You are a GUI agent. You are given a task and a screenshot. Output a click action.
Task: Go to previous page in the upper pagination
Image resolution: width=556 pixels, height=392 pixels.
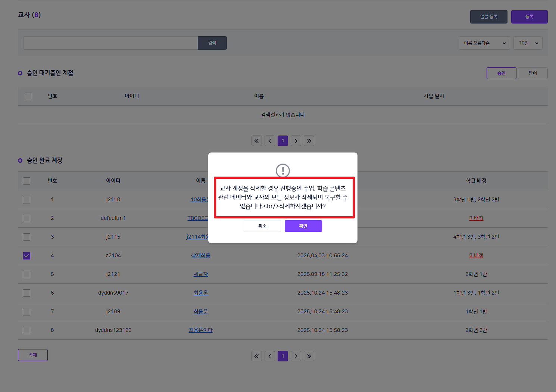[269, 141]
